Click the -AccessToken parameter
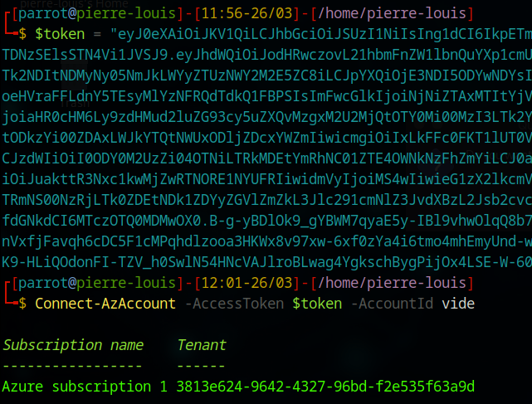This screenshot has width=532, height=404. 235,304
